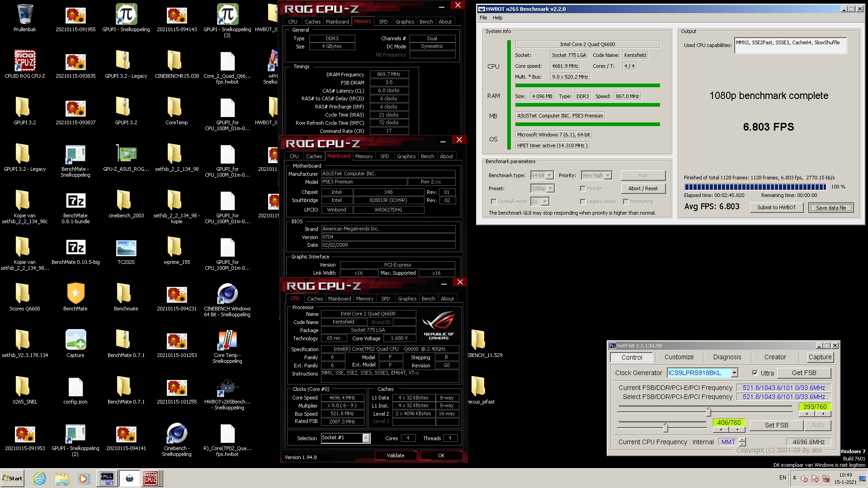Click Submit to HWBOT button

pos(776,207)
